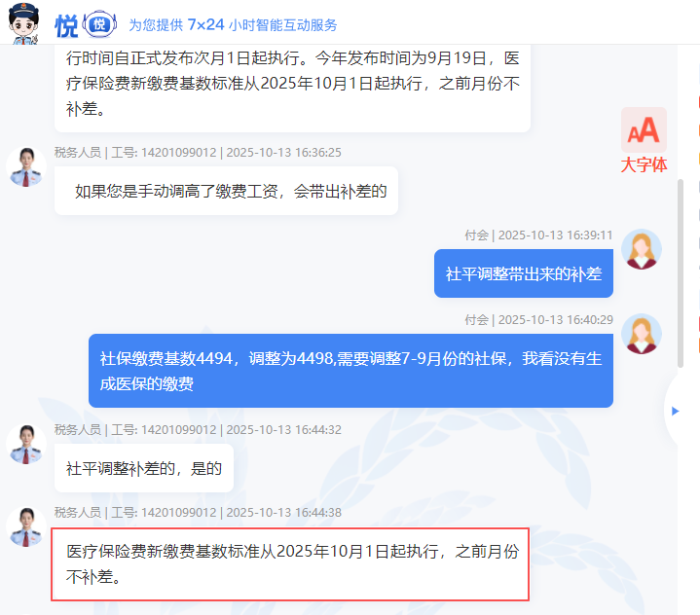The width and height of the screenshot is (700, 615).
Task: Click the round 悦 robot badge icon
Action: click(99, 24)
